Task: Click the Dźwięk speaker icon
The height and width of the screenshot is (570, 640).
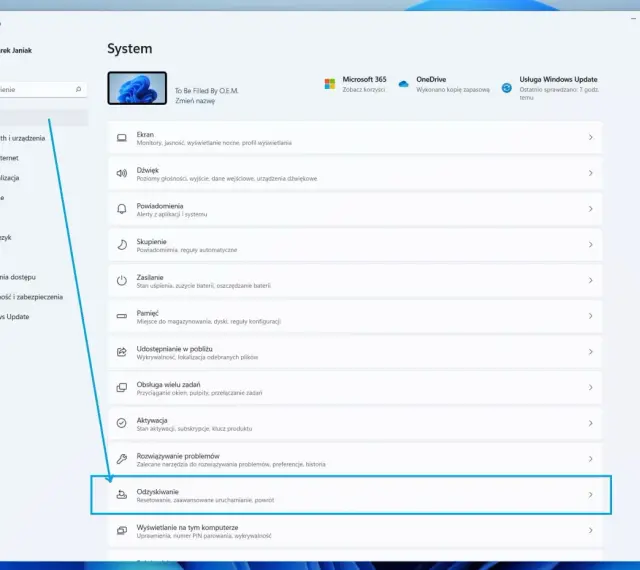Action: coord(122,174)
